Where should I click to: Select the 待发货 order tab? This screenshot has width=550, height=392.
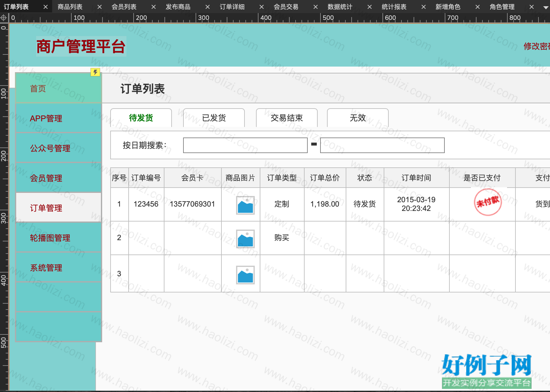click(x=141, y=118)
